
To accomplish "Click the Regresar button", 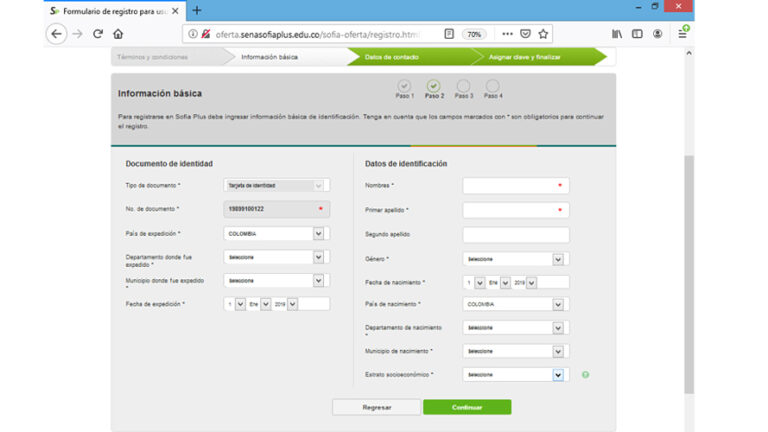I will pyautogui.click(x=376, y=407).
